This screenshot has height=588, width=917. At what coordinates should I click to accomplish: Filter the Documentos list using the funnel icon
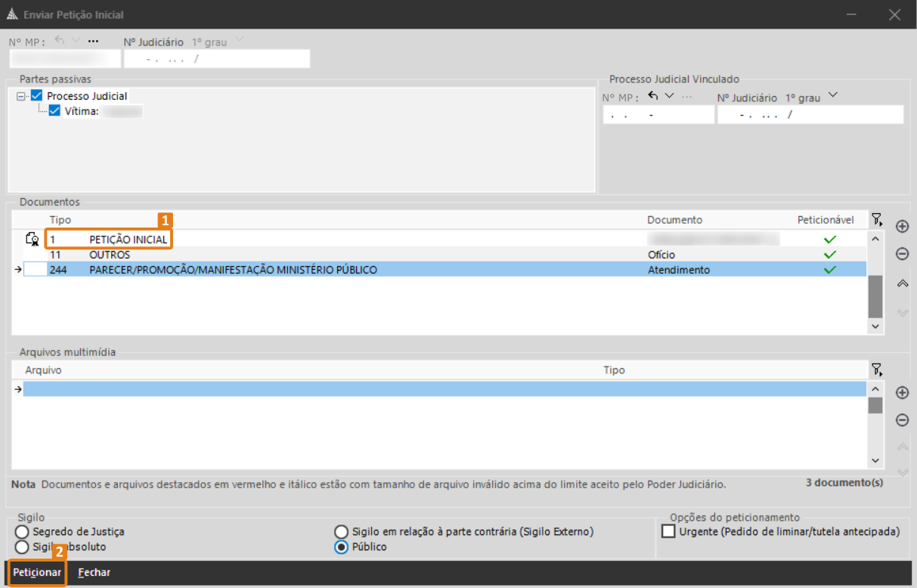[x=876, y=220]
